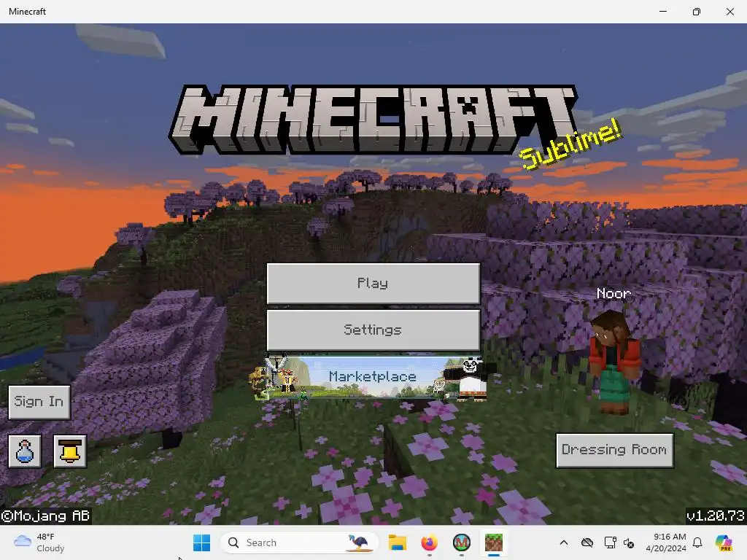Close the Minecraft window
This screenshot has height=560, width=747.
[729, 12]
